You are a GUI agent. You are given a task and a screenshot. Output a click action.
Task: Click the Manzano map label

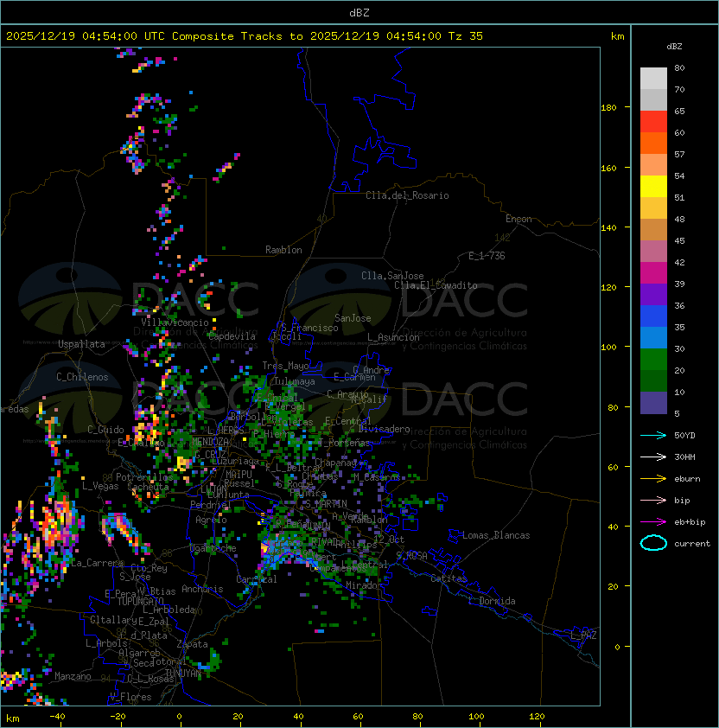[x=73, y=676]
